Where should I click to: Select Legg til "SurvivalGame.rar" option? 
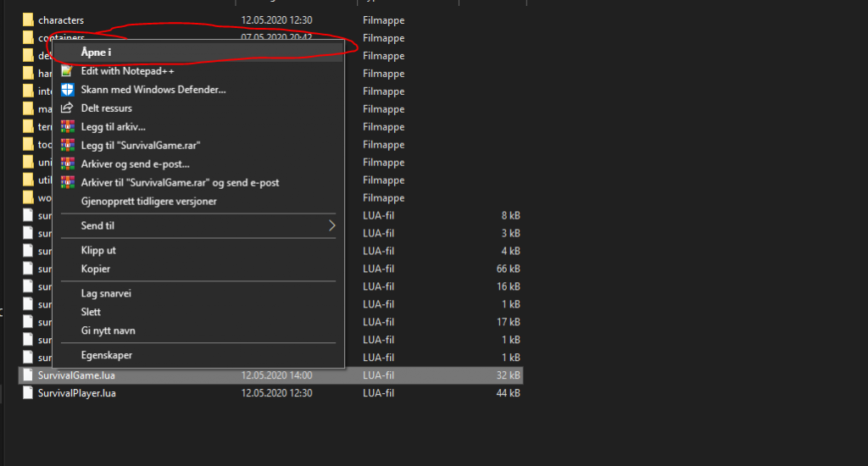(x=140, y=146)
